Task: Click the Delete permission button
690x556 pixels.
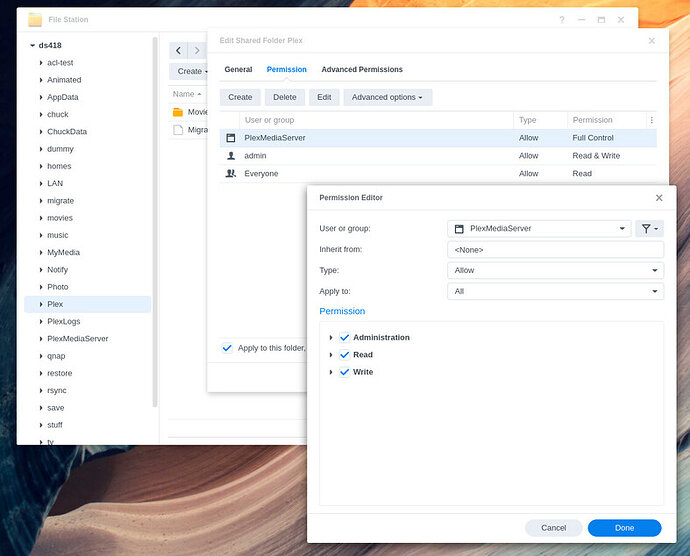Action: [285, 97]
